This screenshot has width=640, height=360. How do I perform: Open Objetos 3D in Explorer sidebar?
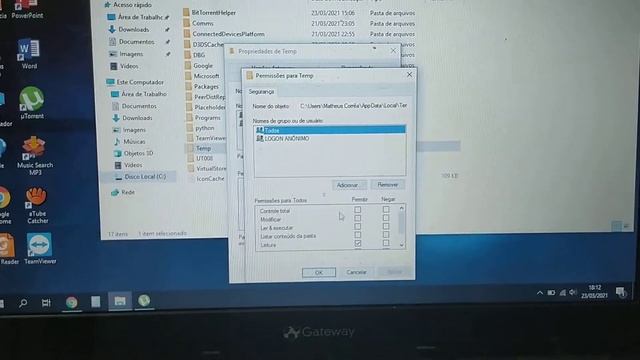click(133, 153)
